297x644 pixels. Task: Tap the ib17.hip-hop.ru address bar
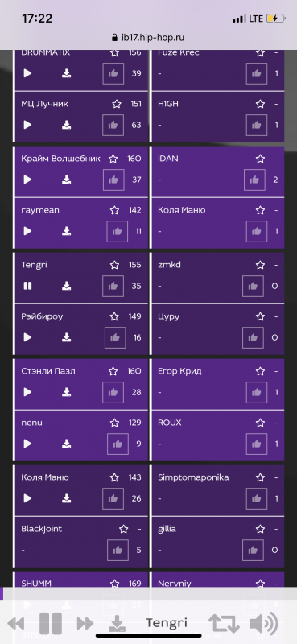pos(148,38)
